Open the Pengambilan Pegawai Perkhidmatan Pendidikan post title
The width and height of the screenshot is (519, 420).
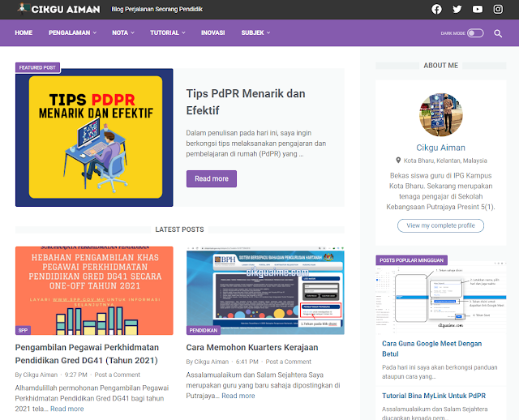[87, 354]
